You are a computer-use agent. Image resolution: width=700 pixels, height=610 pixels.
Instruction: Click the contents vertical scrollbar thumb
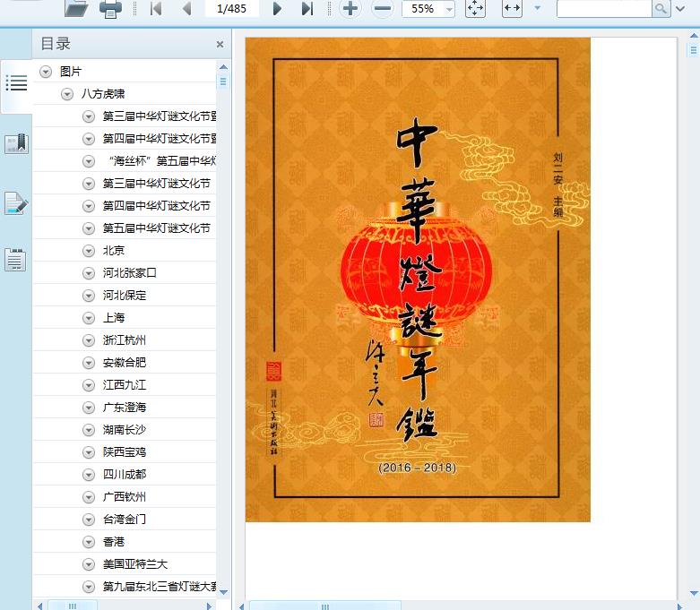[x=223, y=82]
